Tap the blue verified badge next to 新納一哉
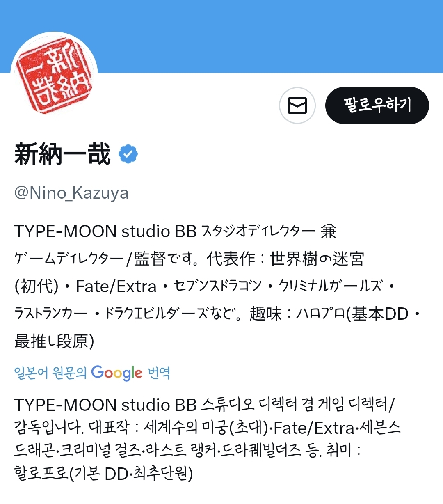Image resolution: width=443 pixels, height=504 pixels. [x=128, y=154]
